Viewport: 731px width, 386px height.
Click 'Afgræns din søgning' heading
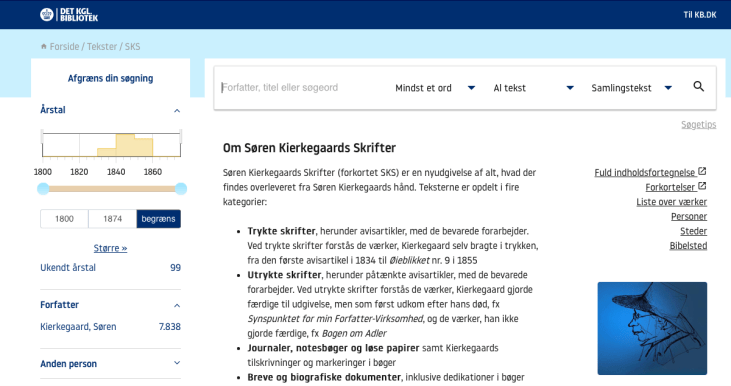(x=110, y=78)
